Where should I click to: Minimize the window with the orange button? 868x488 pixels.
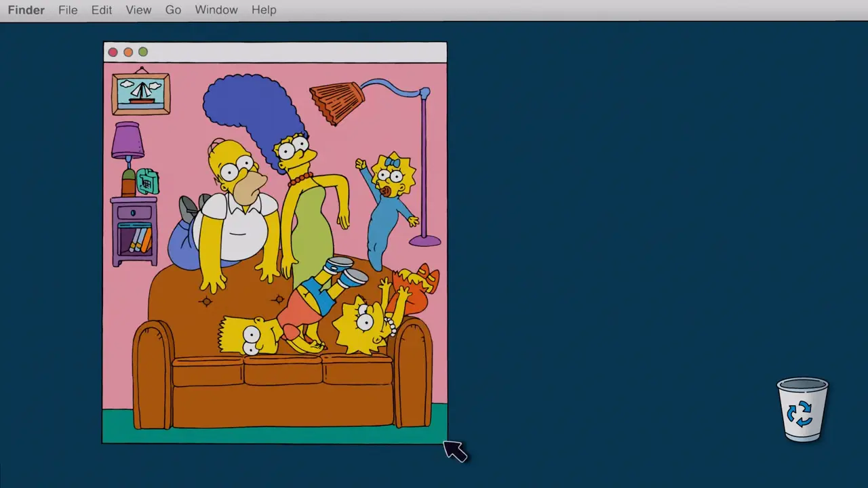coord(128,52)
